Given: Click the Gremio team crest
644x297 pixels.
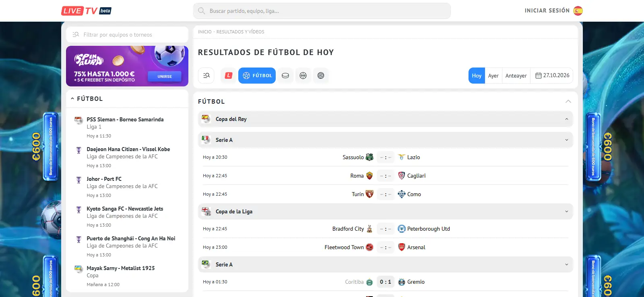Looking at the screenshot, I should tap(401, 282).
